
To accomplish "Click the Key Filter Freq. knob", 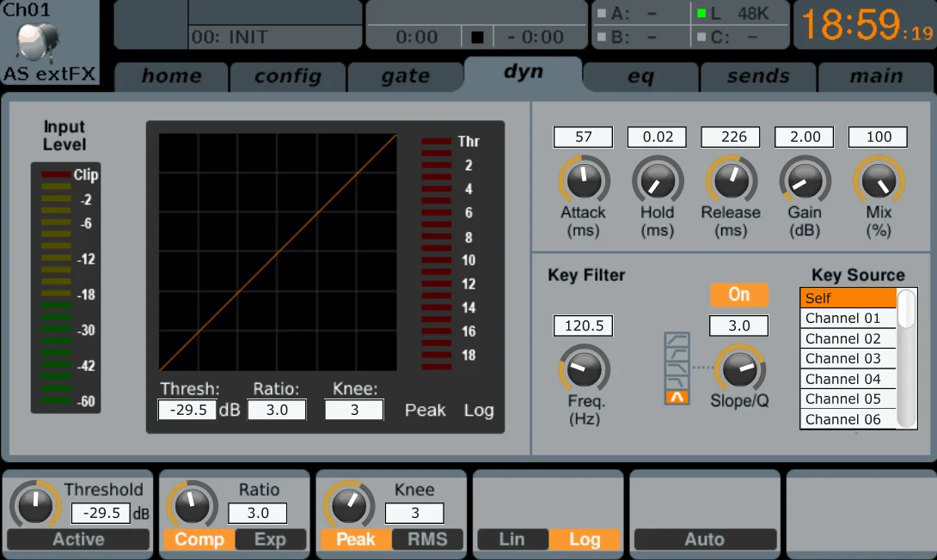I will click(x=584, y=369).
